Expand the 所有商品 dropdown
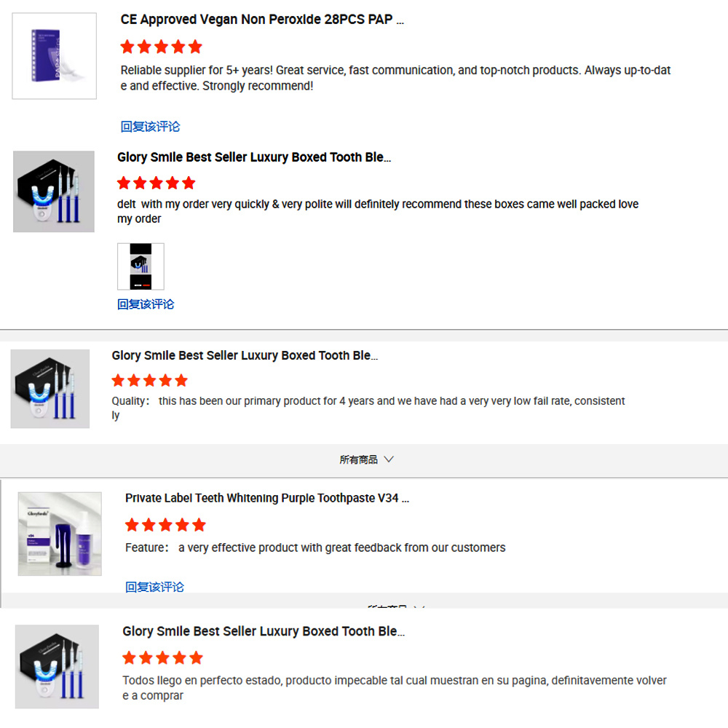 click(x=366, y=459)
